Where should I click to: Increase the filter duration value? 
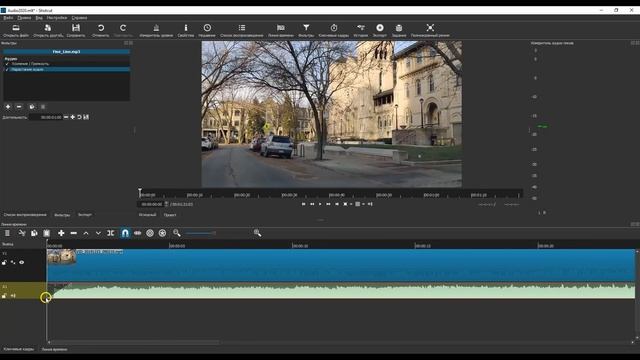pyautogui.click(x=73, y=117)
